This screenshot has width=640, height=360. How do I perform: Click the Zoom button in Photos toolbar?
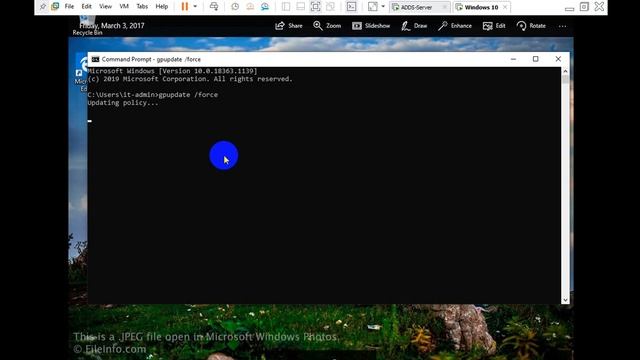(327, 26)
